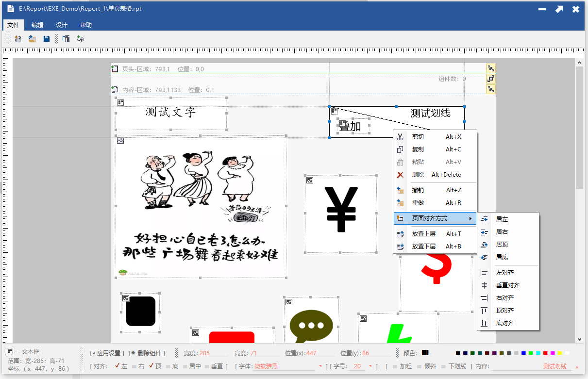Open the 文件 menu
The width and height of the screenshot is (588, 379).
13,25
